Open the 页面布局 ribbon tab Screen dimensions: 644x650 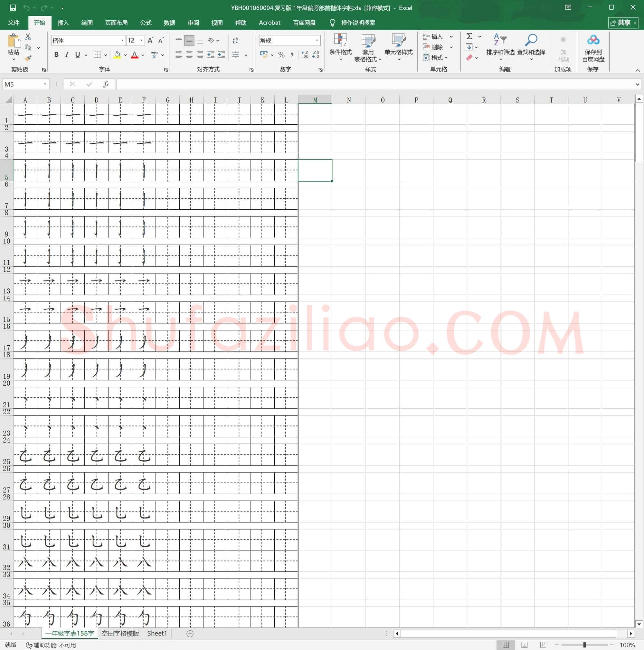pos(116,23)
